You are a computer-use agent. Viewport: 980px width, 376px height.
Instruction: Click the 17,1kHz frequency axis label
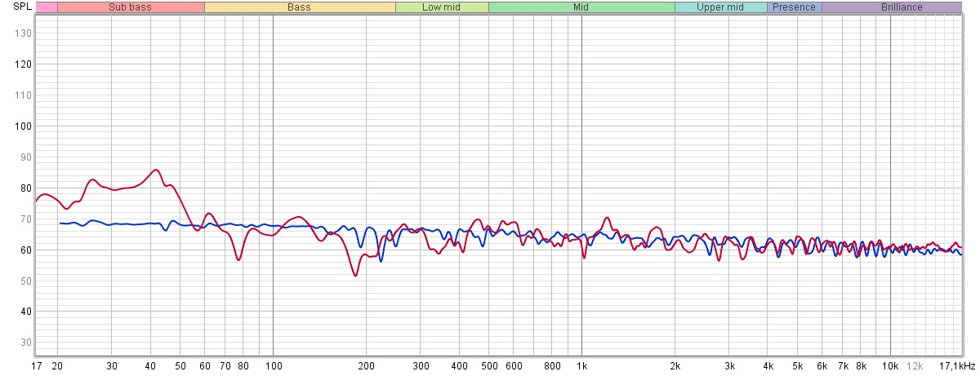955,365
